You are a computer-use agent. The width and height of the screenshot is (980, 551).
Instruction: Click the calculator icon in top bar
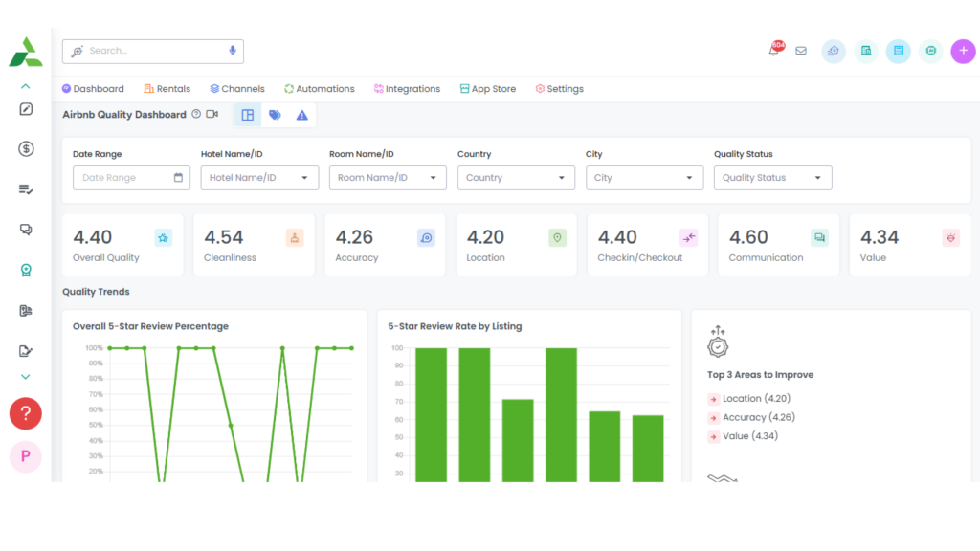[x=865, y=52]
